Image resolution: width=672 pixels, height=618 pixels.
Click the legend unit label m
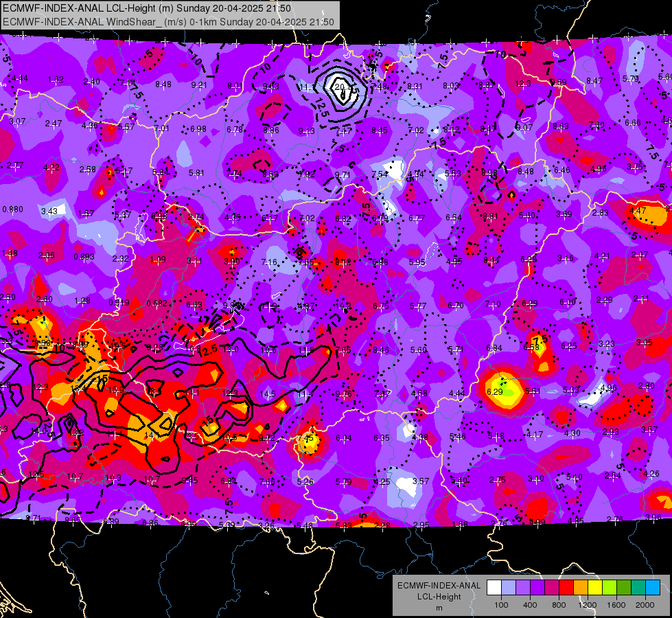pos(439,608)
